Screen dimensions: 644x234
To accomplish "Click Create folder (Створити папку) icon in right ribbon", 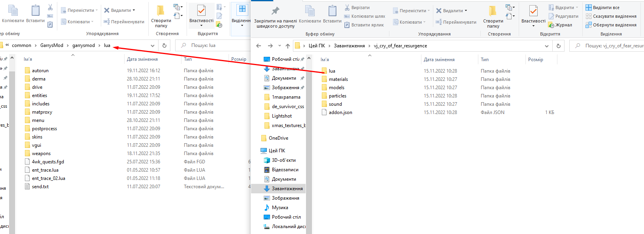I will pos(493,16).
